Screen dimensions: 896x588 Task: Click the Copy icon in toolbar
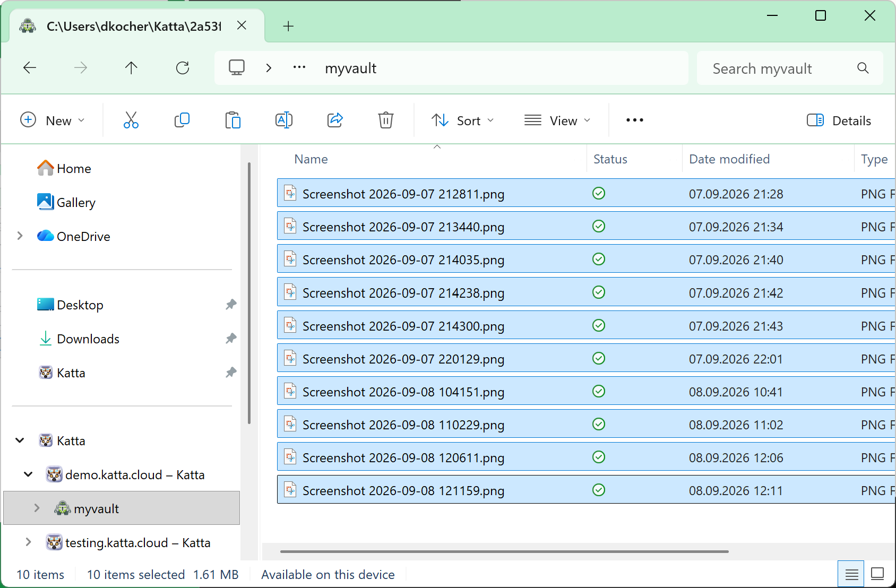coord(182,120)
